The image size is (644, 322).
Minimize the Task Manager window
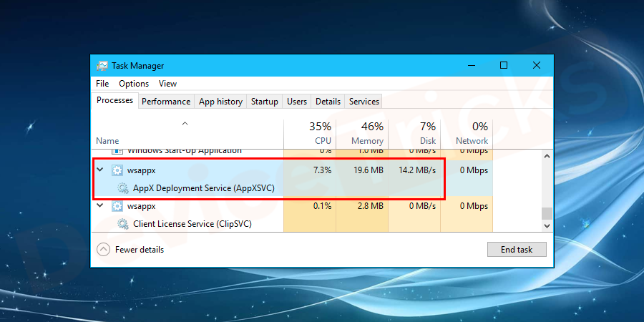[472, 65]
